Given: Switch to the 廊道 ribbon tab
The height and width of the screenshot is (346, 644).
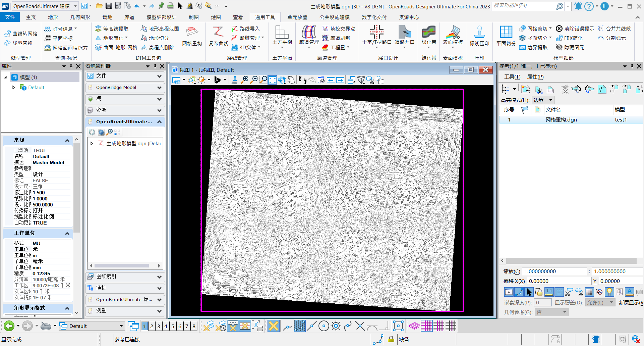Looking at the screenshot, I should click(x=129, y=17).
